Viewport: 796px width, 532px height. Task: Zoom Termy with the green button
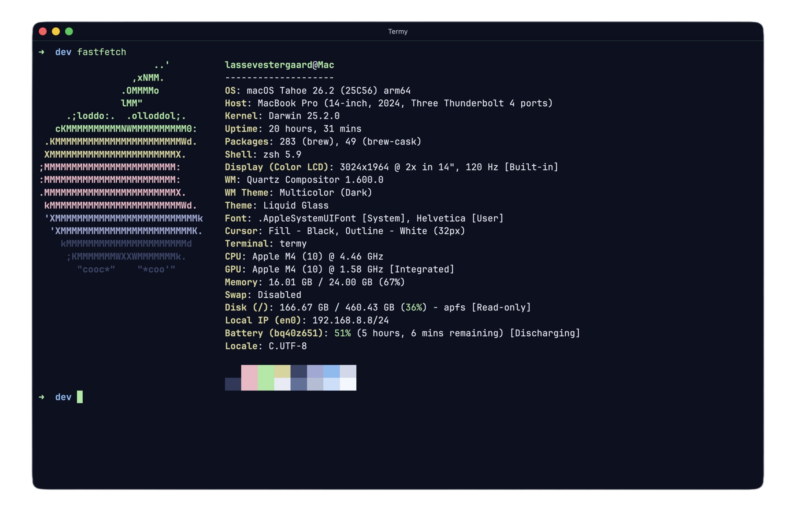69,31
